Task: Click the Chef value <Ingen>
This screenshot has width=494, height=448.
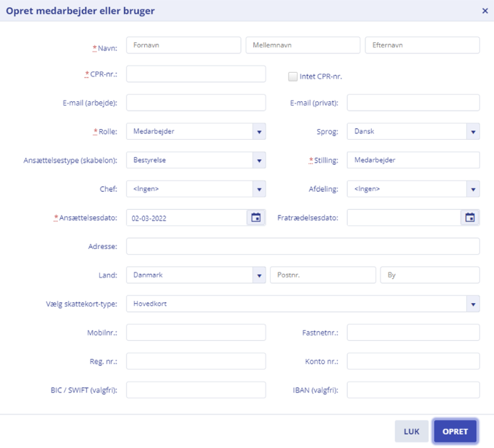Action: click(146, 189)
